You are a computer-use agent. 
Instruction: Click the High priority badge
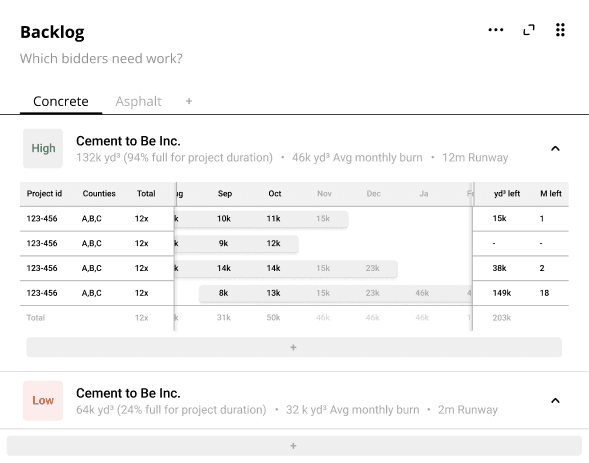pos(43,148)
